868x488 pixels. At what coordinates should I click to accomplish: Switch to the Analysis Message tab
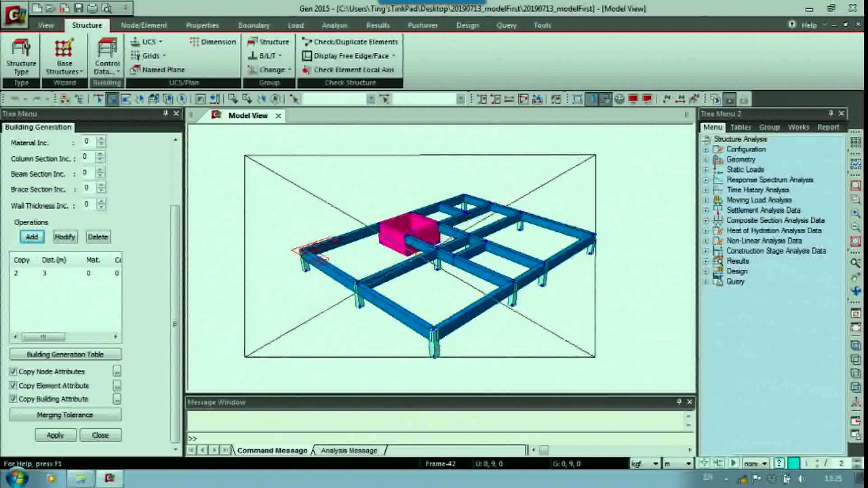point(349,450)
